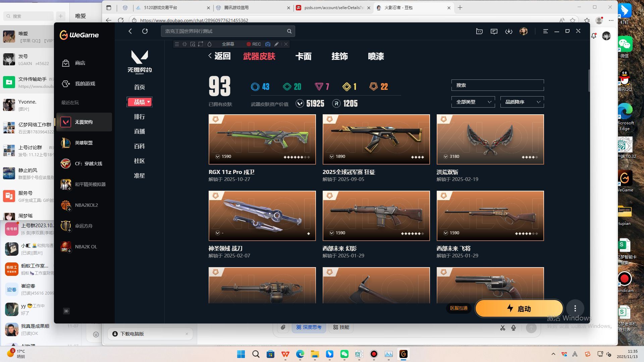Open the 品质降序 sort order dropdown
Screen dimensions: 644x362
tap(522, 102)
